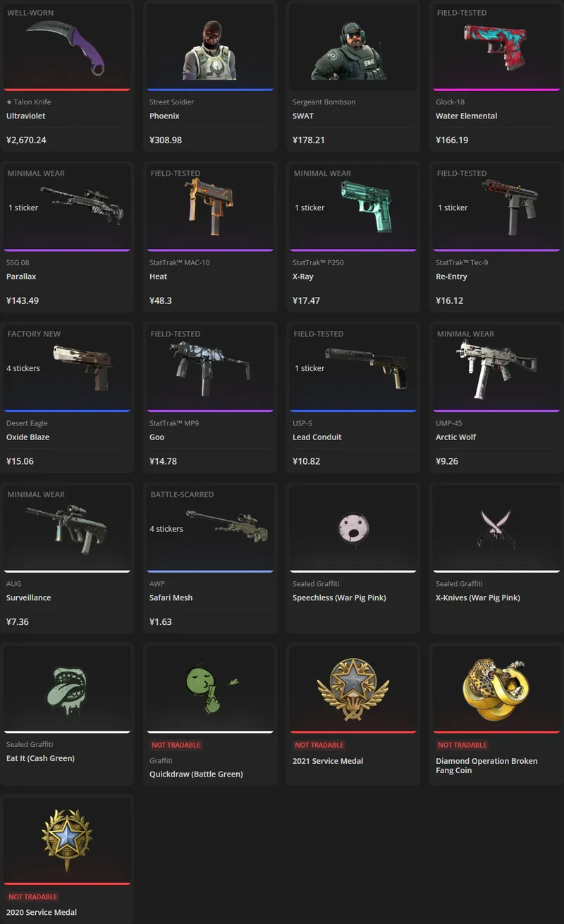Image resolution: width=564 pixels, height=924 pixels.
Task: Choose the Glock-18 Water Elemental pistol image
Action: 496,48
